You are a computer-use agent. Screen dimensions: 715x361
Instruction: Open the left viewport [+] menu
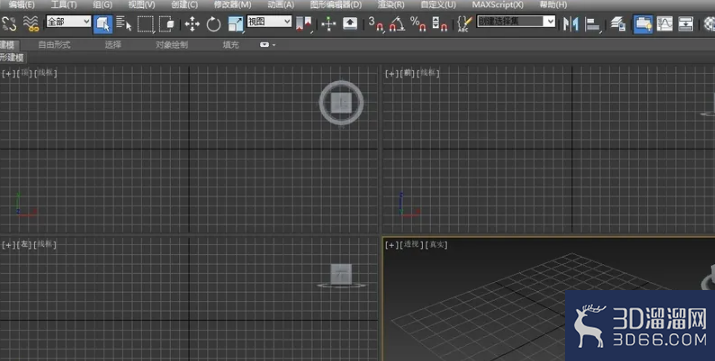tap(8, 245)
